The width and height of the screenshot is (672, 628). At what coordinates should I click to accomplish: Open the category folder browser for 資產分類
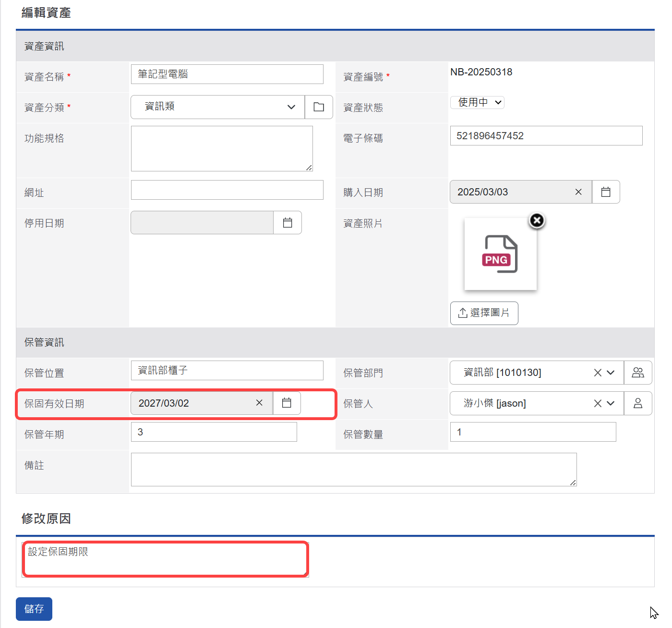click(x=318, y=107)
